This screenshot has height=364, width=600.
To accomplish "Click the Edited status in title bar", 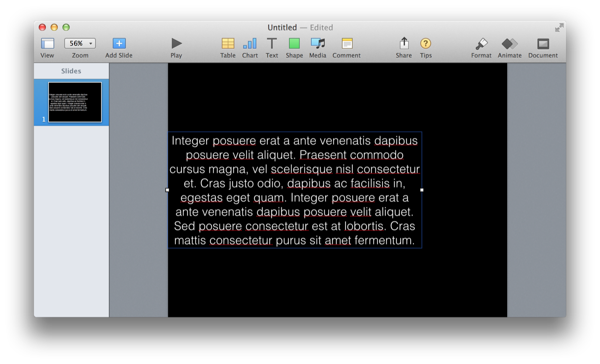I will tap(322, 28).
